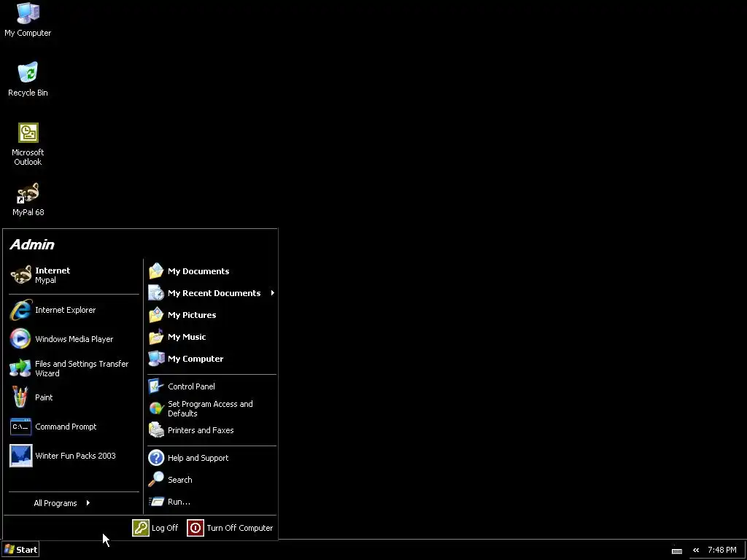Click the My Recent Documents icon
747x560 pixels.
point(156,293)
